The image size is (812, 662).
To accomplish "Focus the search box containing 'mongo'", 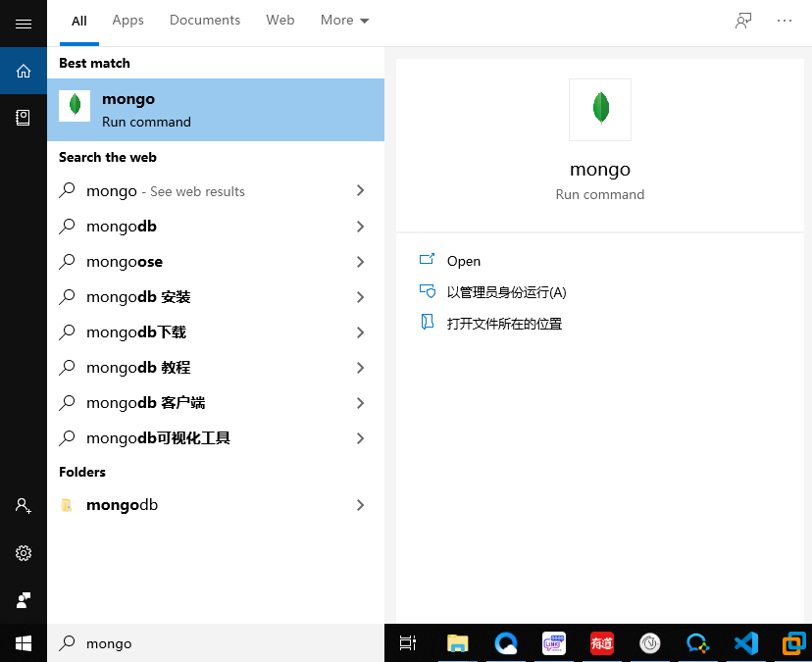I will click(216, 643).
